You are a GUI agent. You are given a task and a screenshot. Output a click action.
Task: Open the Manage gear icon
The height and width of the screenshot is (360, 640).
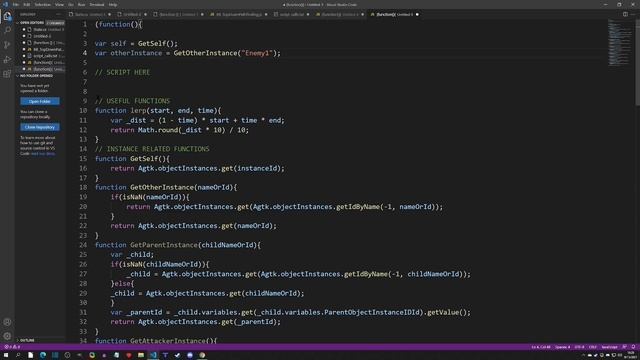click(x=7, y=336)
